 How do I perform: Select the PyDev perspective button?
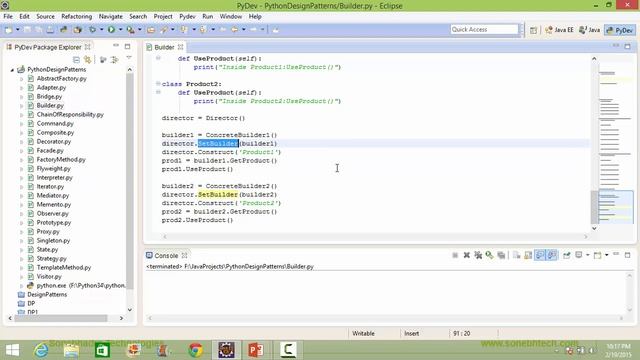620,30
